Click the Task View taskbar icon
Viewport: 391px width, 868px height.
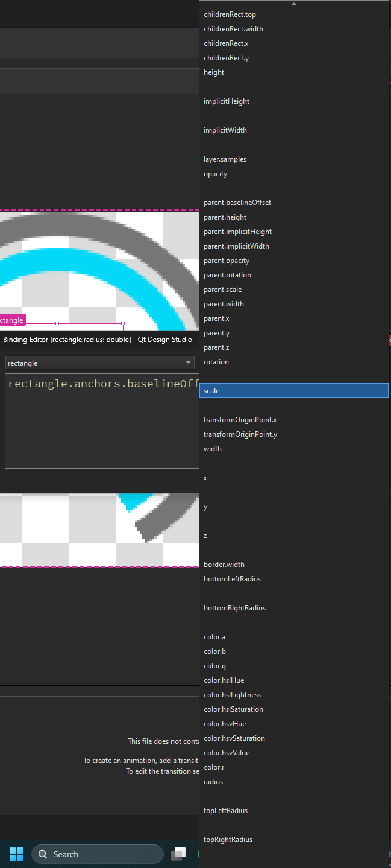tap(178, 854)
